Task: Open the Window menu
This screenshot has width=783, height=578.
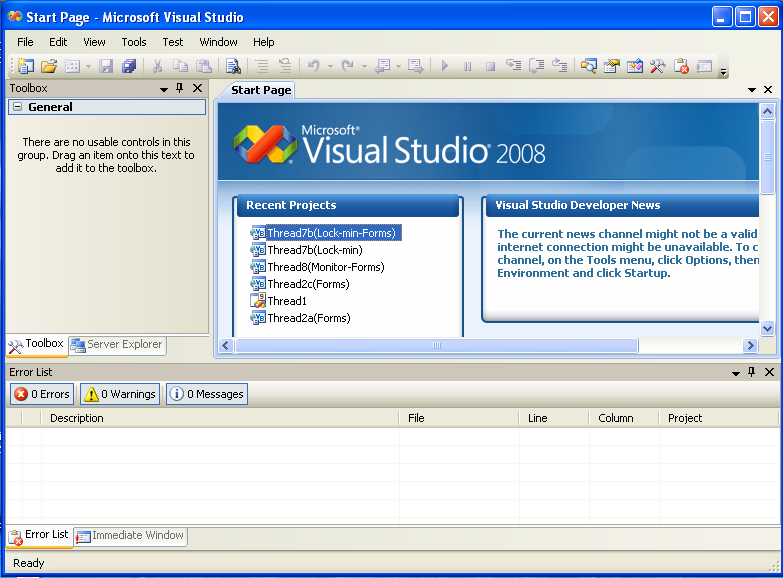Action: click(218, 42)
